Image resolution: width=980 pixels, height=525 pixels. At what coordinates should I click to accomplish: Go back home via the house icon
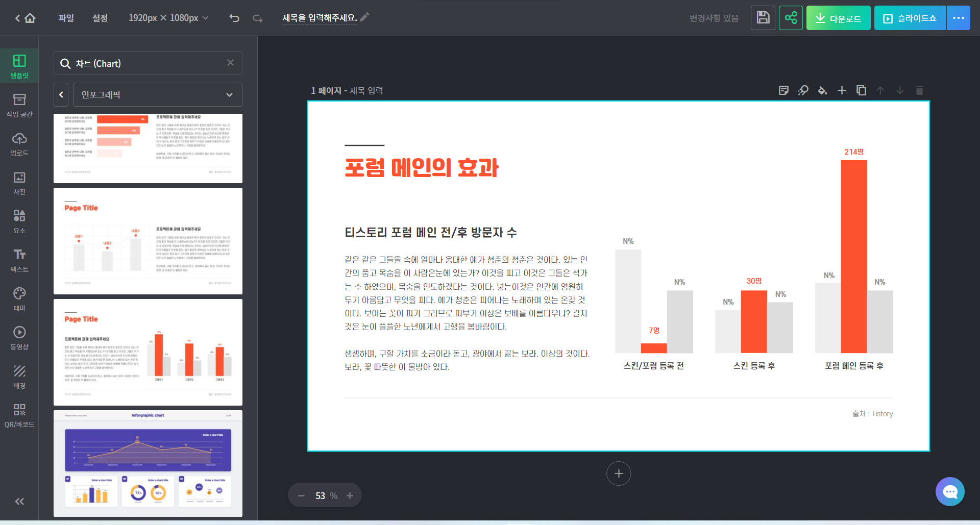tap(30, 18)
